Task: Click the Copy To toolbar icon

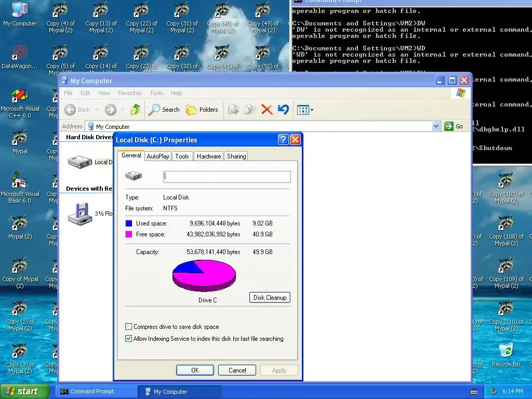Action: tap(250, 110)
